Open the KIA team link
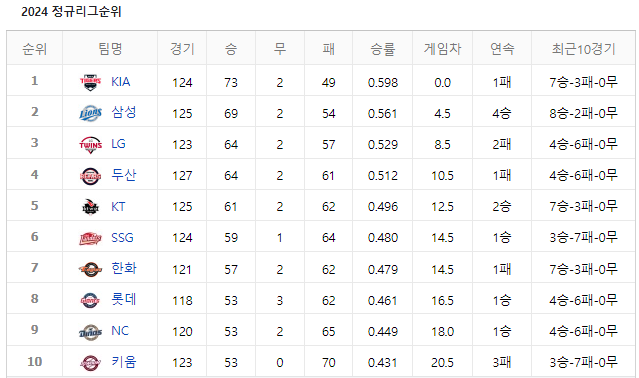This screenshot has width=639, height=378. 121,82
